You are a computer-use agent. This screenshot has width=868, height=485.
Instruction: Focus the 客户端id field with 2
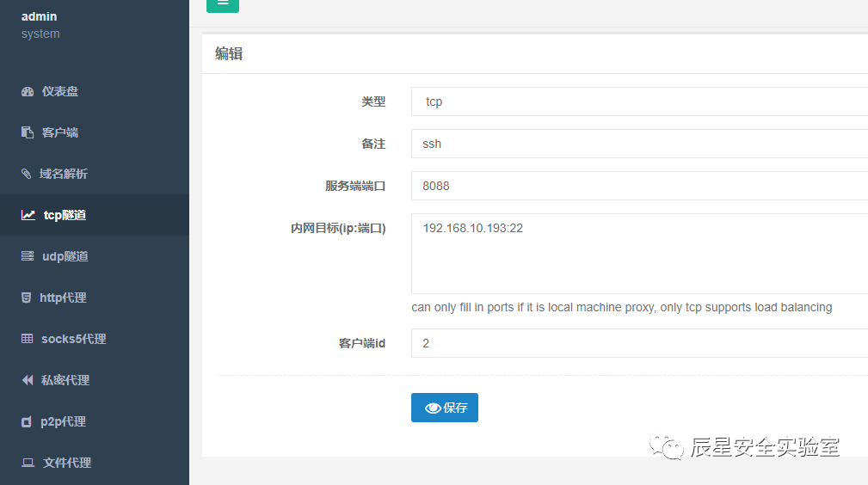pos(639,343)
